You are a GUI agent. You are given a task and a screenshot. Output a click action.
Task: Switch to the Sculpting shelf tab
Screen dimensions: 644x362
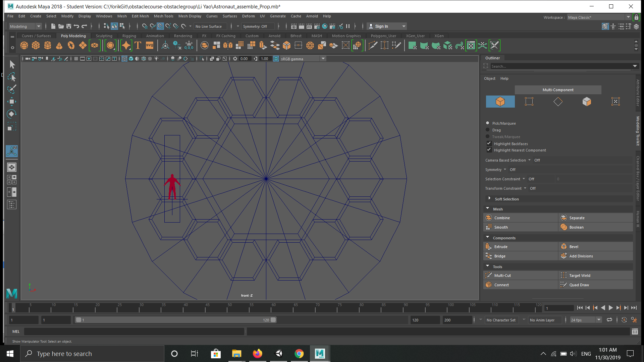tap(104, 36)
